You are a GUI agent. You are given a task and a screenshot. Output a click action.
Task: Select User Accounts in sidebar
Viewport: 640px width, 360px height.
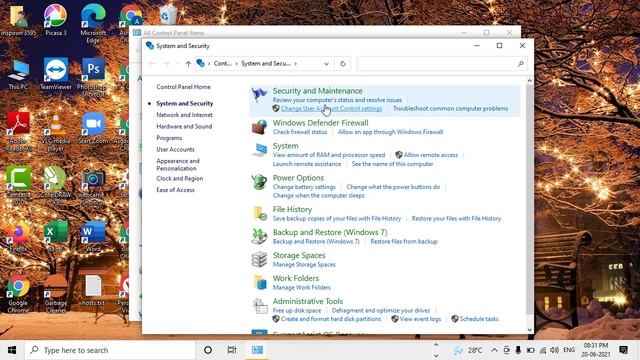(x=175, y=149)
